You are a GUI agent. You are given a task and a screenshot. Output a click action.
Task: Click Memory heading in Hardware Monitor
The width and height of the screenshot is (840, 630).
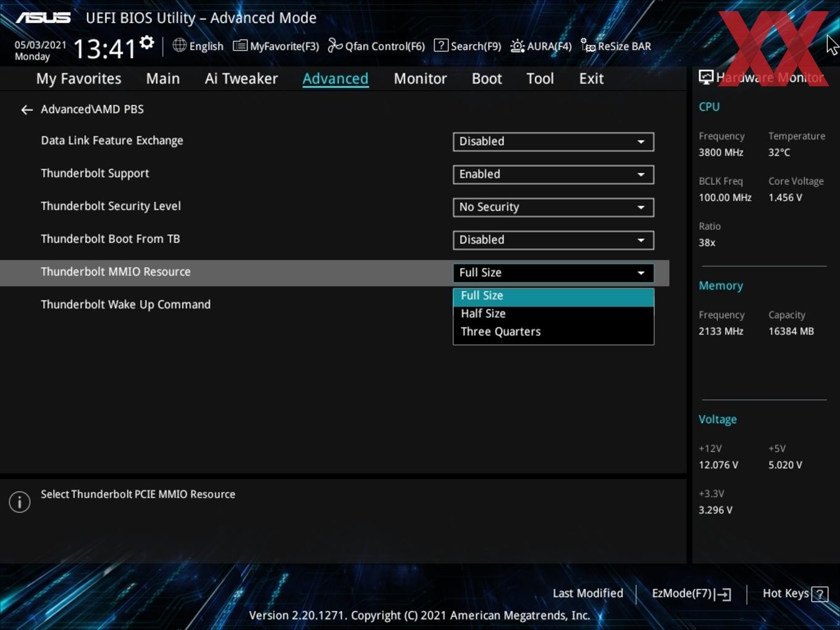coord(720,286)
